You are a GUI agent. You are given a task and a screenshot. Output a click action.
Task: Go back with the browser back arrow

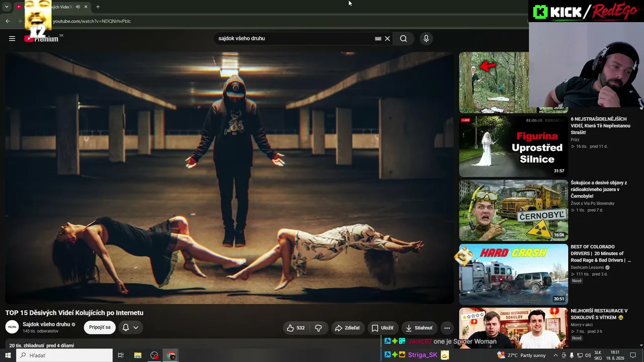(8, 21)
